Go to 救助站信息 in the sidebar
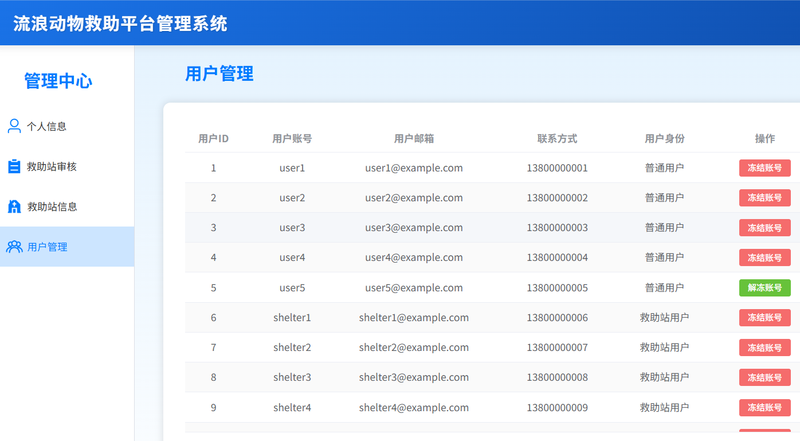This screenshot has width=800, height=441. (x=67, y=206)
